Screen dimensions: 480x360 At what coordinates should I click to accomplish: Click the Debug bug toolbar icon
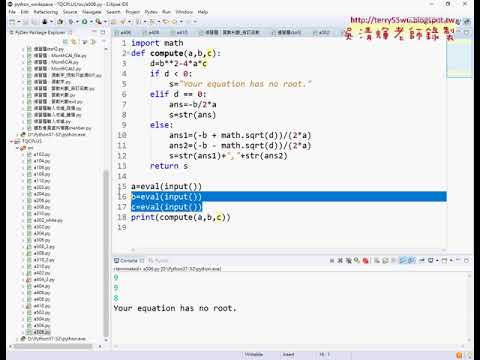[71, 22]
